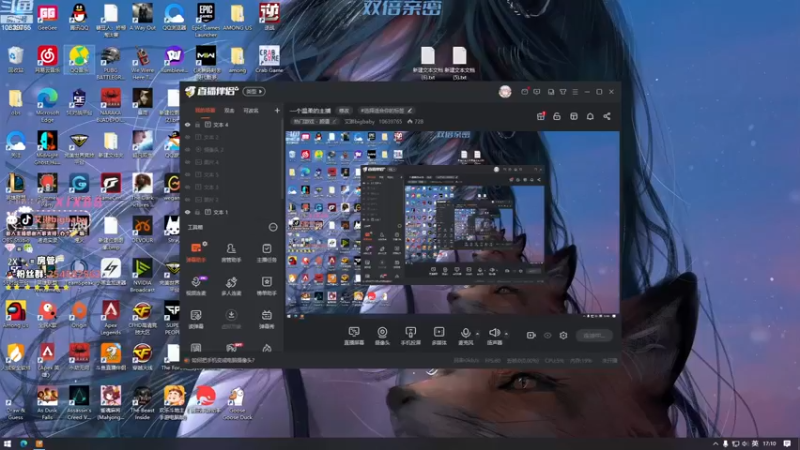Open PUBG BATTLEGROUNDS desktop shortcut
The height and width of the screenshot is (450, 800).
coord(111,63)
